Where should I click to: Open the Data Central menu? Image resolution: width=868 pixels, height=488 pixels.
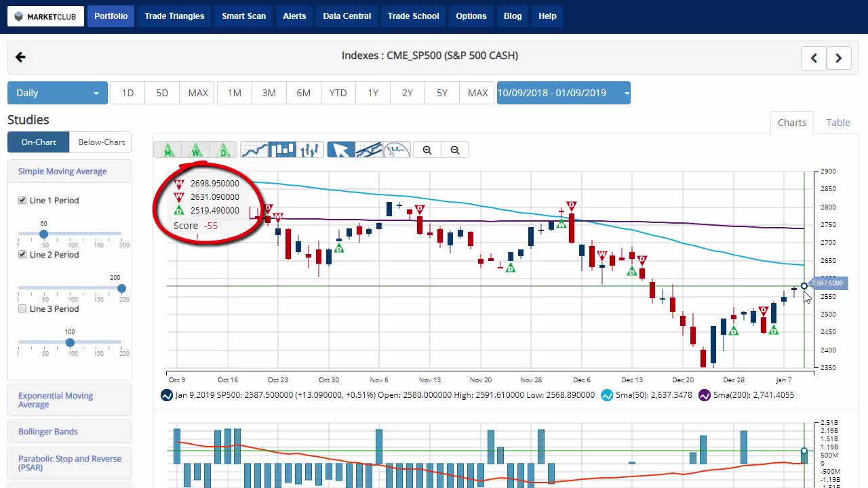tap(347, 16)
